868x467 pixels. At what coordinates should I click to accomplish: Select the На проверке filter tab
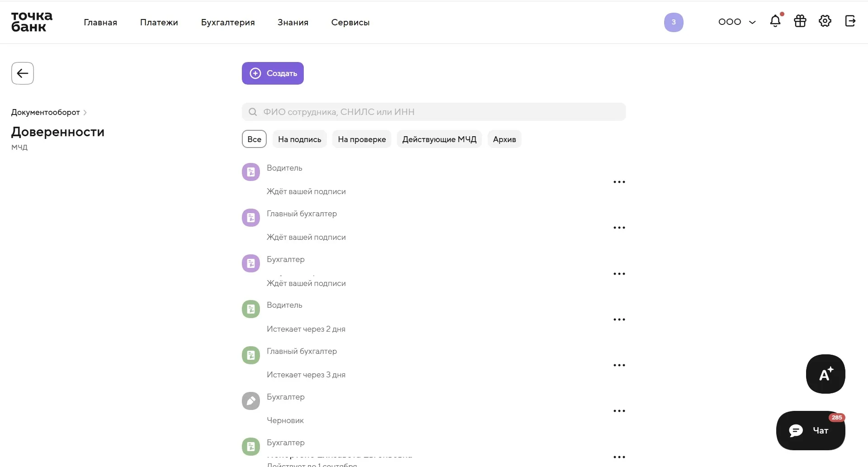[x=362, y=139]
